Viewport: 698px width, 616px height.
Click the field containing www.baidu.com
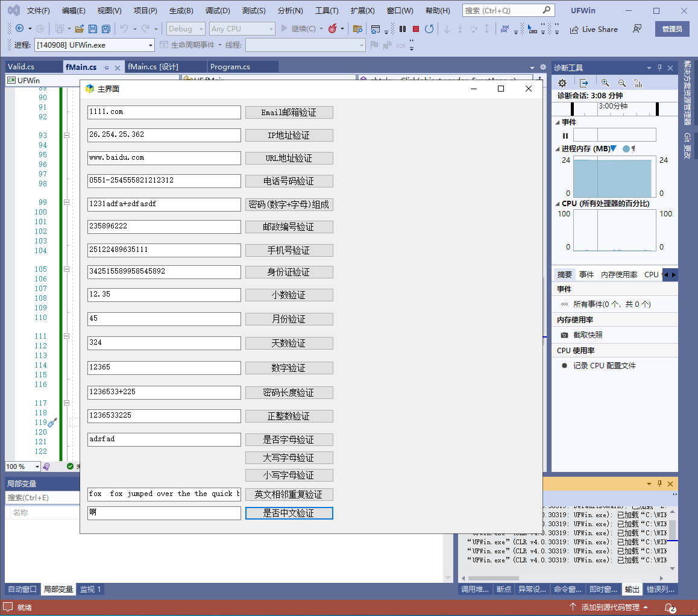pos(165,158)
